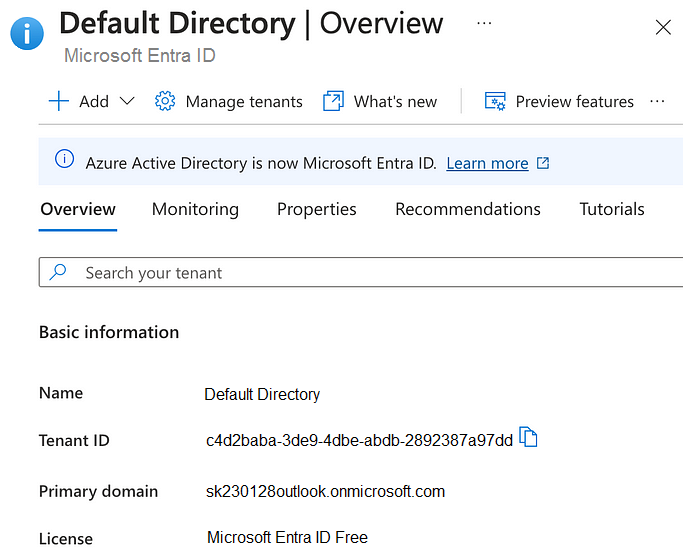Expand the Add dropdown chevron
The height and width of the screenshot is (553, 689).
point(126,101)
